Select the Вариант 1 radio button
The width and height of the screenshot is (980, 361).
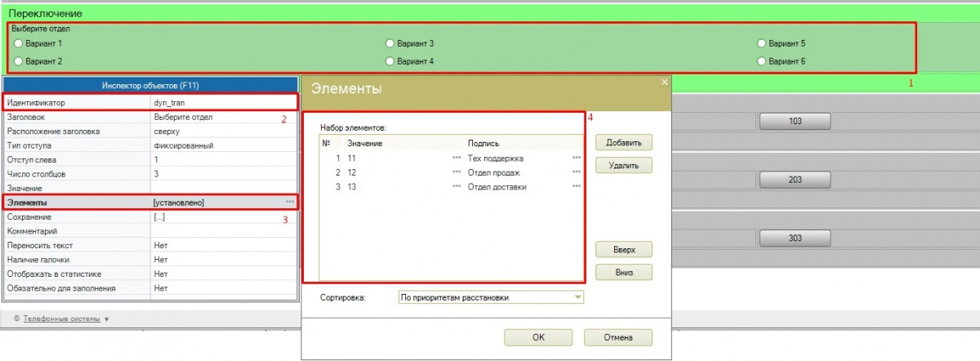pos(18,43)
